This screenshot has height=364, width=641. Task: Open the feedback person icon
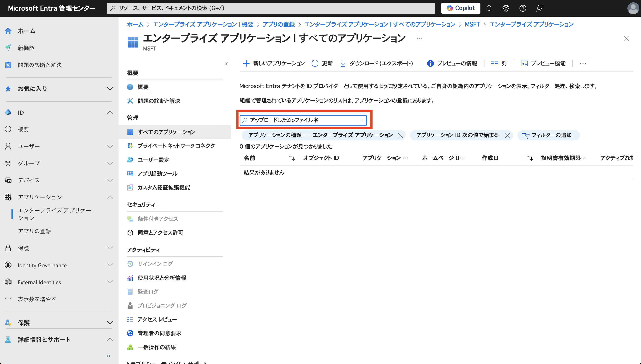click(540, 8)
